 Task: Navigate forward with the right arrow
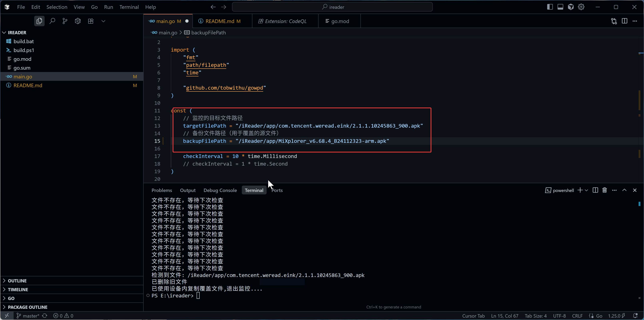pos(224,7)
